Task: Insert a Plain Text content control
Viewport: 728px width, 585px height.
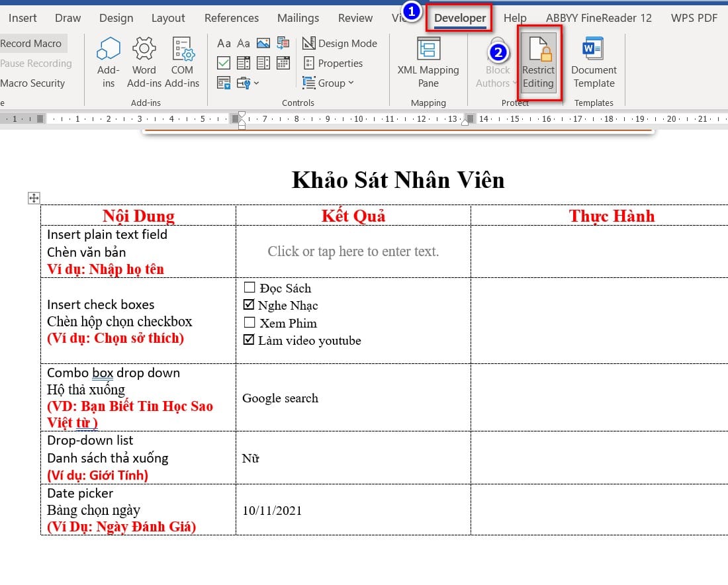Action: 244,43
